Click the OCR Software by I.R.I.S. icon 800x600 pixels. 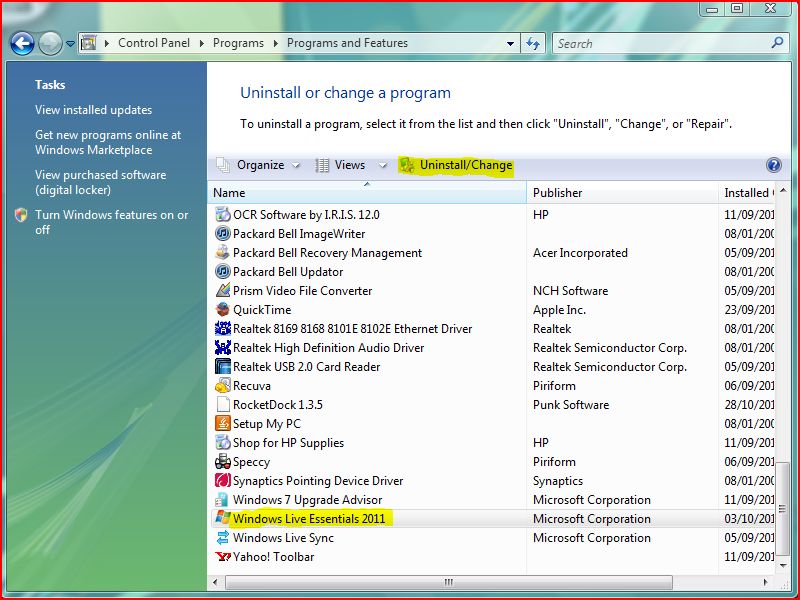click(x=222, y=214)
